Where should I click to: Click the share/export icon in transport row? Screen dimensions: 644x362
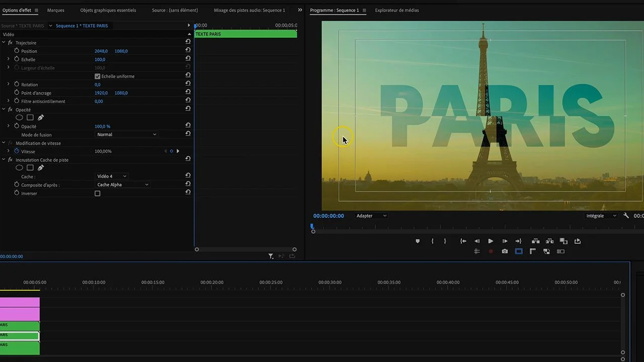click(578, 241)
